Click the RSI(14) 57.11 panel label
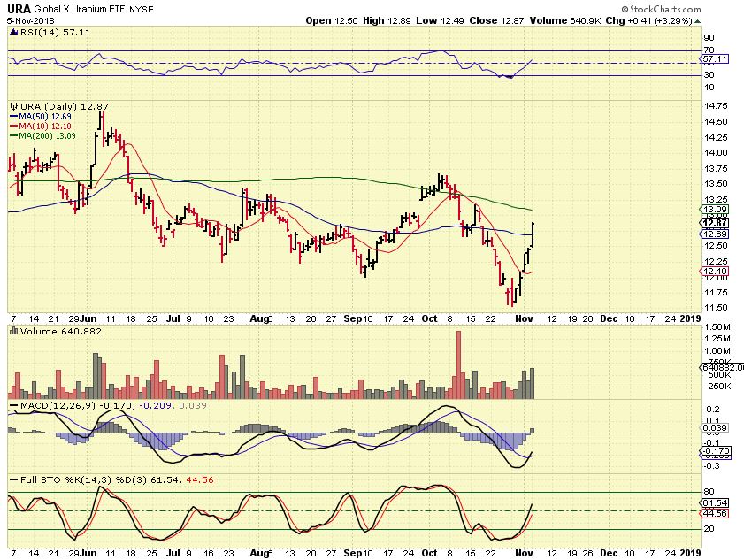This screenshot has width=744, height=560. click(55, 32)
